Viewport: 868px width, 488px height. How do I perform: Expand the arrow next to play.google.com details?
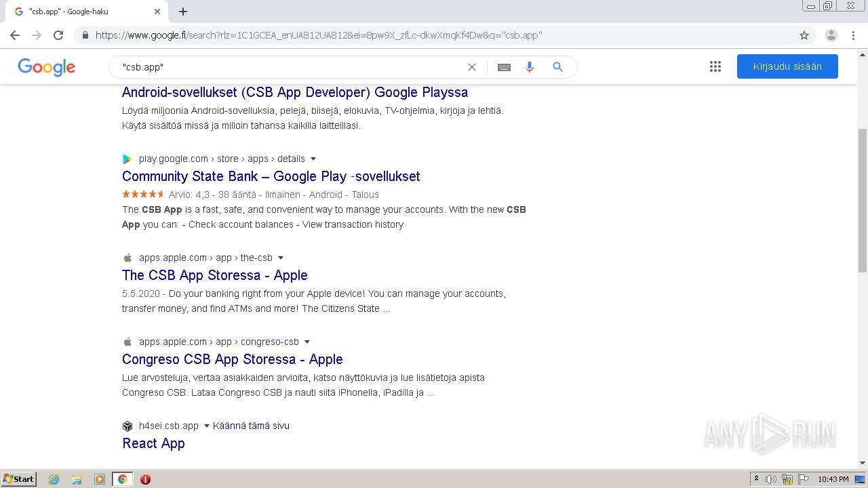[313, 159]
